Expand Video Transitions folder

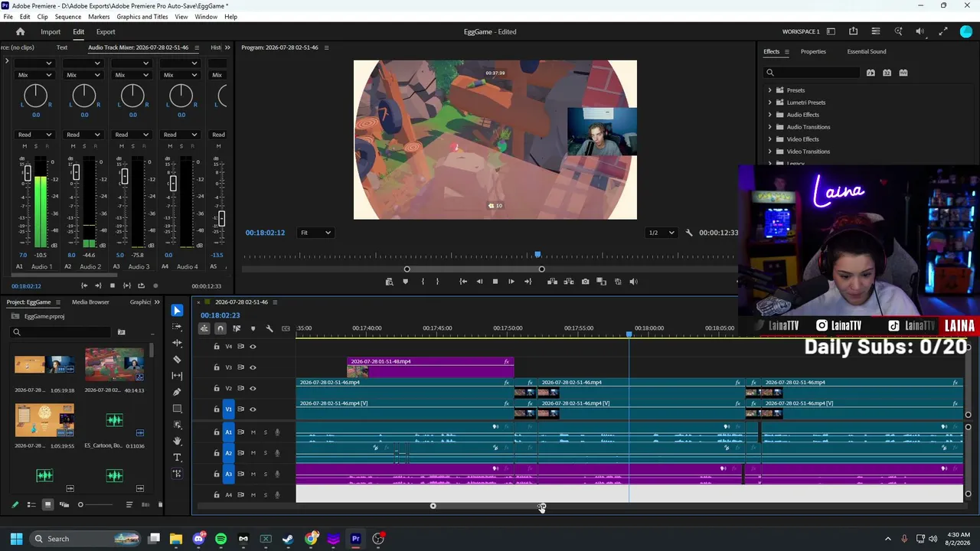point(770,152)
